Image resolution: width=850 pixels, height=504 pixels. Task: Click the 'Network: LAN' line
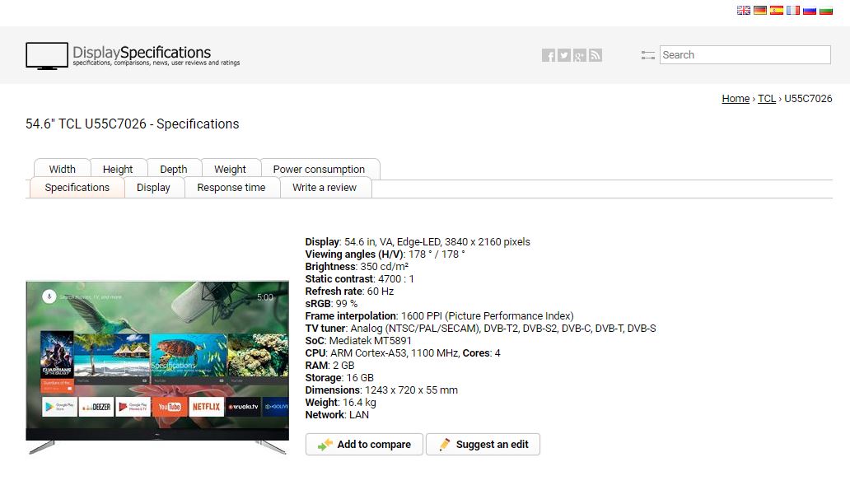tap(337, 415)
